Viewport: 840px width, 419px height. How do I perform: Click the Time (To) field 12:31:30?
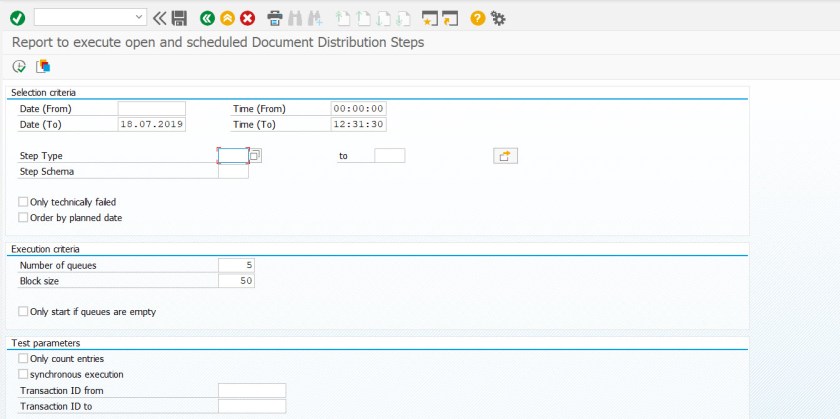358,124
